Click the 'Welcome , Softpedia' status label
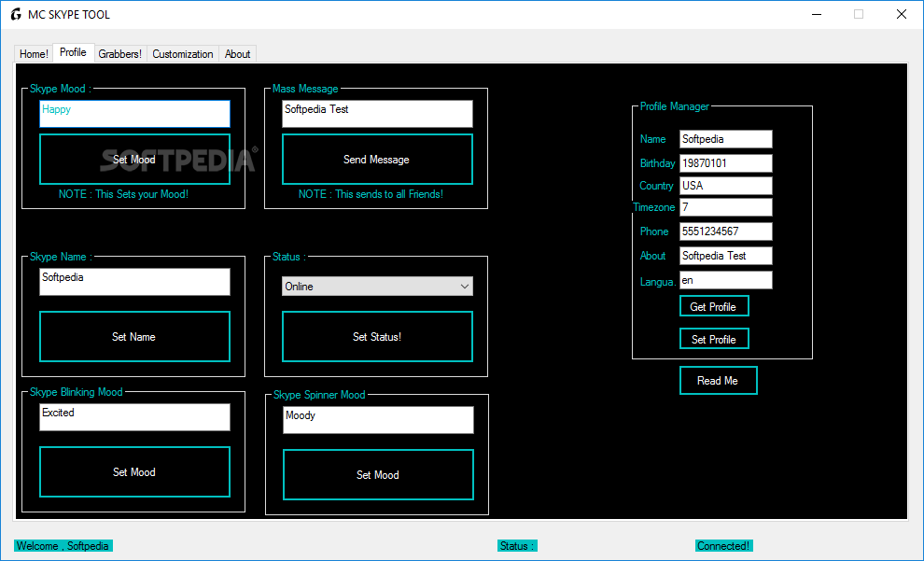 pos(63,546)
